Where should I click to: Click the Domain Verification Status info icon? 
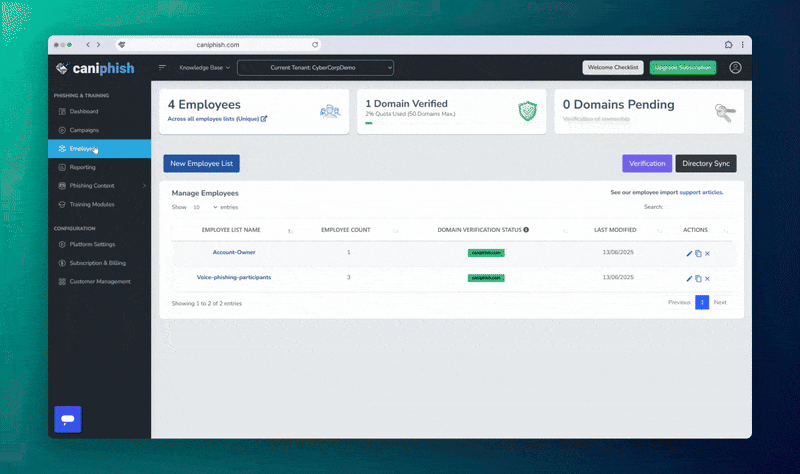526,230
